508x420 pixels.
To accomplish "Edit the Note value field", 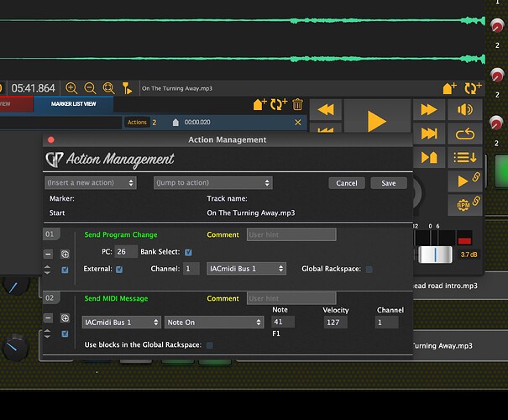I will coord(283,322).
